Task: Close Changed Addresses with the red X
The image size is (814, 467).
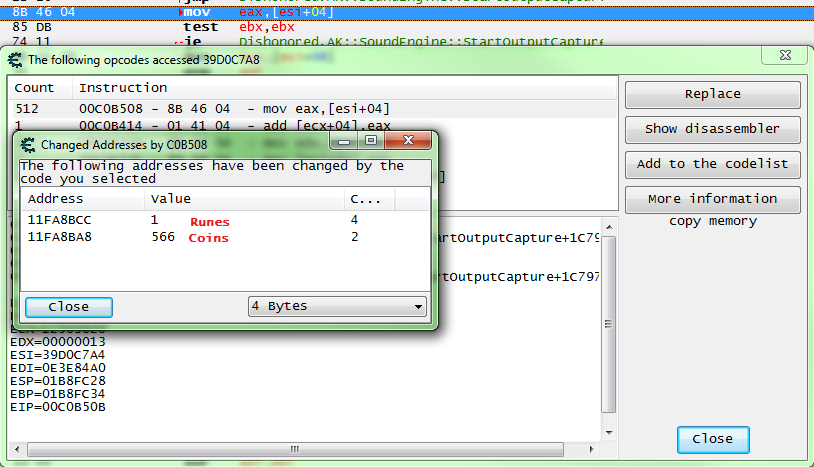Action: (408, 141)
